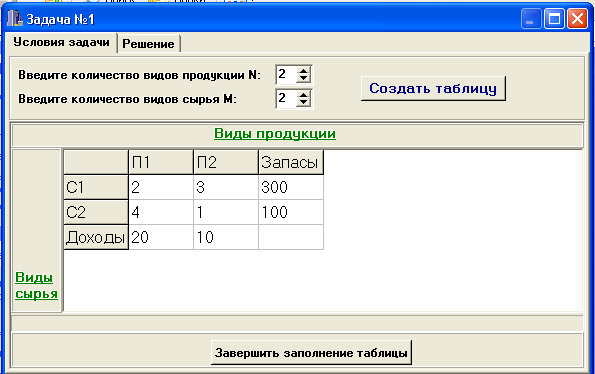Focus the M raw material count field
Viewport: 595px width, 374px height.
[x=286, y=99]
